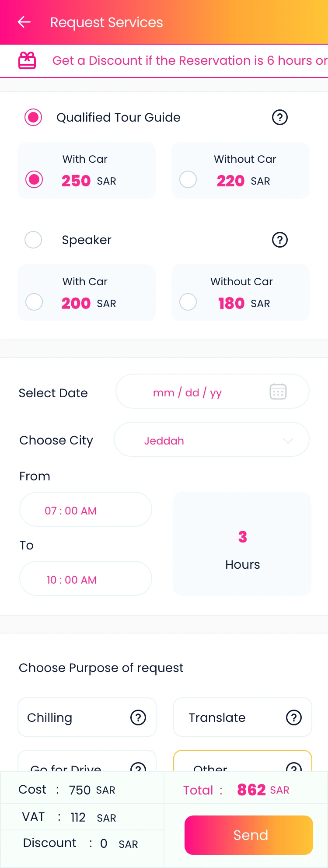Select Speaker radio button

coord(33,240)
